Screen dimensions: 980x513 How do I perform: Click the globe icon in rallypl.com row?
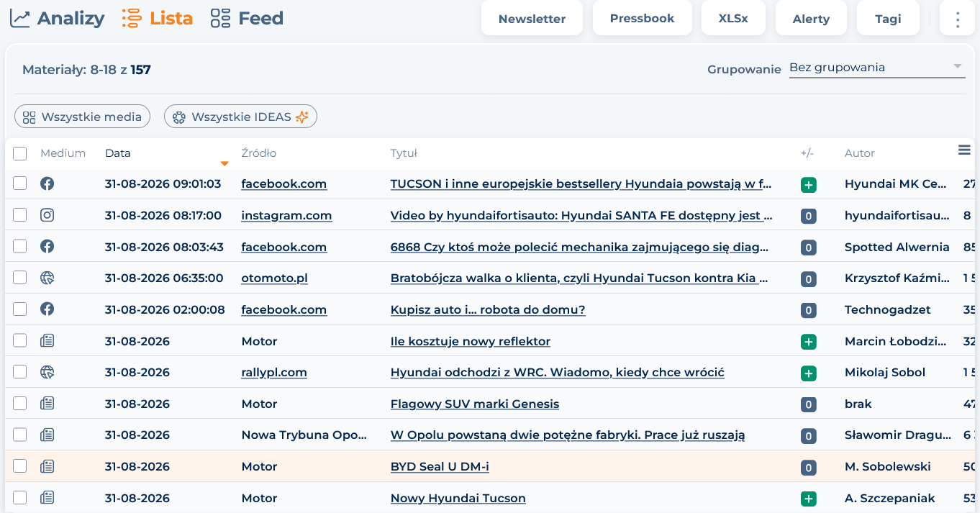pos(47,371)
